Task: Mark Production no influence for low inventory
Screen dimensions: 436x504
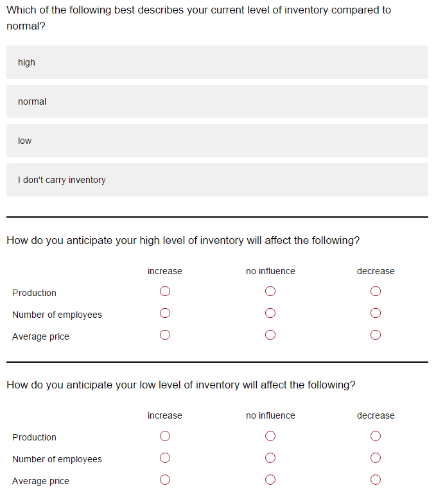Action: [x=270, y=436]
